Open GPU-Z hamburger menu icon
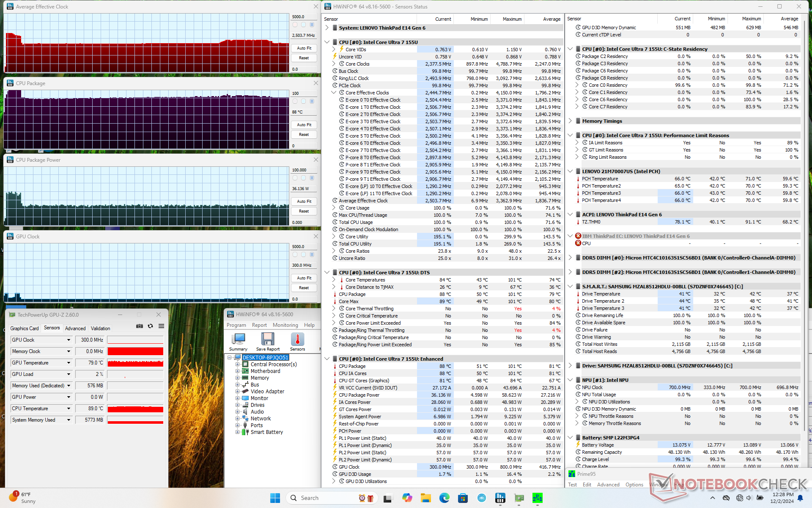 click(161, 326)
